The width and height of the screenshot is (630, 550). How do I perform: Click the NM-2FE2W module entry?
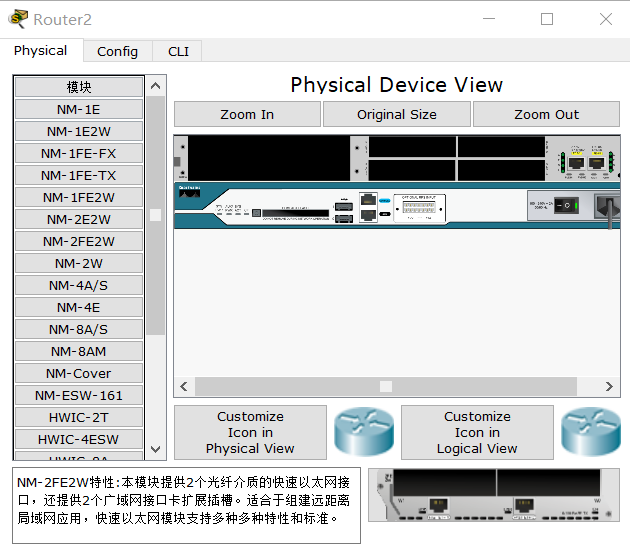79,241
